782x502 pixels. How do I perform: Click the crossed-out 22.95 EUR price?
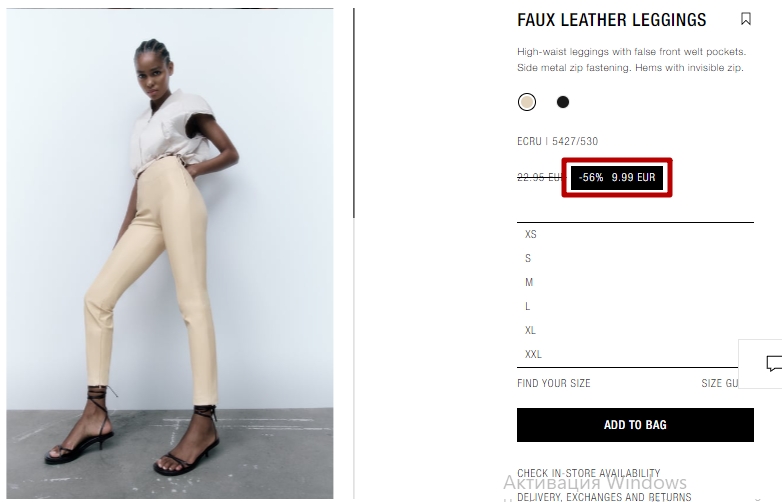click(541, 177)
